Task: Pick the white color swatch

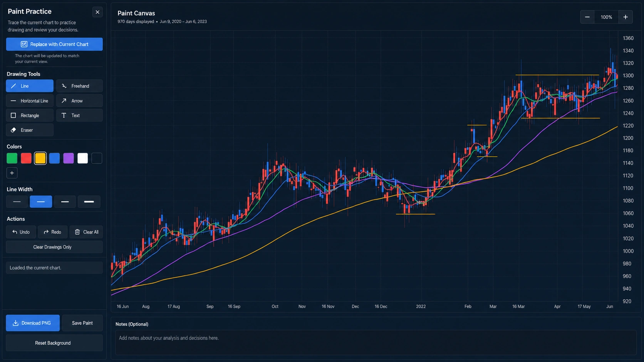Action: coord(82,158)
